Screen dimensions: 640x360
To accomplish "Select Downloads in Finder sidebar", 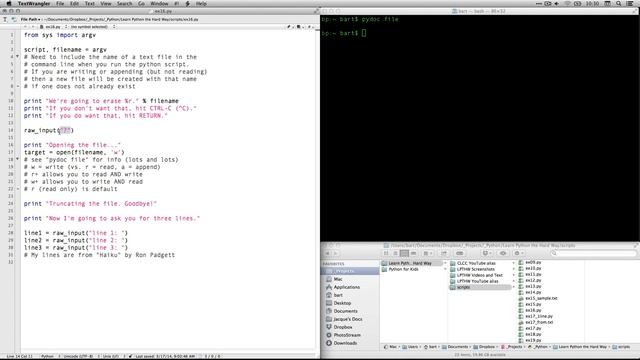I will click(x=351, y=343).
